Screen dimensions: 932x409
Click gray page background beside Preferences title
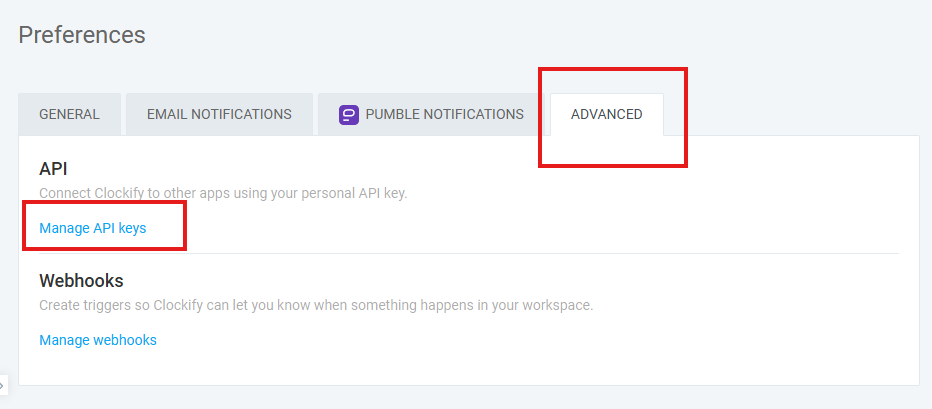(x=535, y=35)
